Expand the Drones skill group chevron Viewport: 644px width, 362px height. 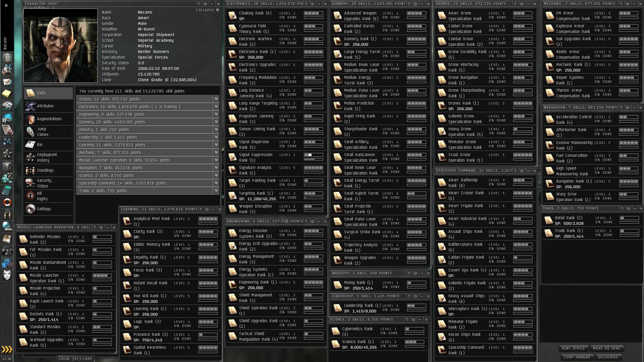(x=216, y=99)
